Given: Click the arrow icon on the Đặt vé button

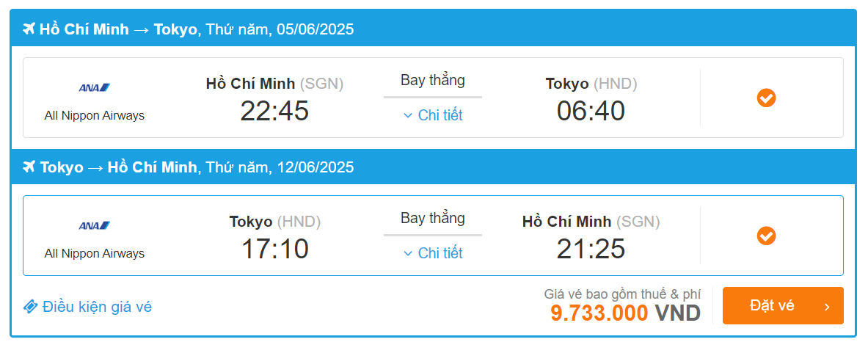Looking at the screenshot, I should (x=827, y=307).
